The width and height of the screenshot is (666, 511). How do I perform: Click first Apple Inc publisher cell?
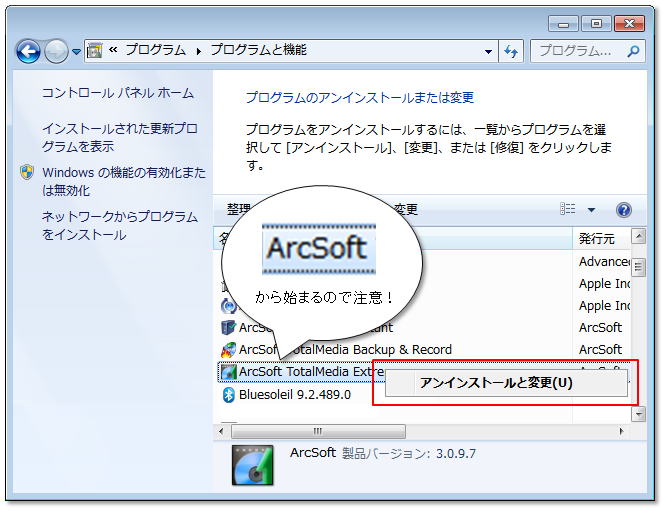pyautogui.click(x=604, y=284)
